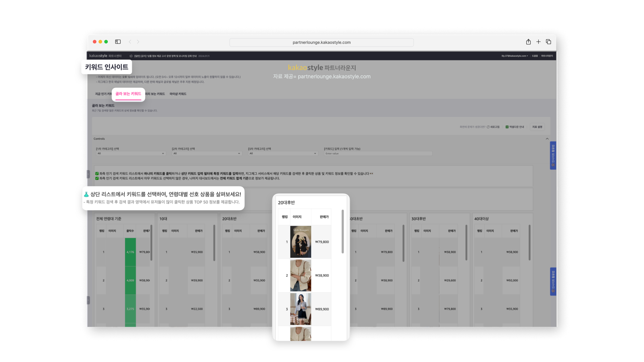The image size is (644, 362).
Task: Click the green 3,275 click count cell
Action: [130, 309]
